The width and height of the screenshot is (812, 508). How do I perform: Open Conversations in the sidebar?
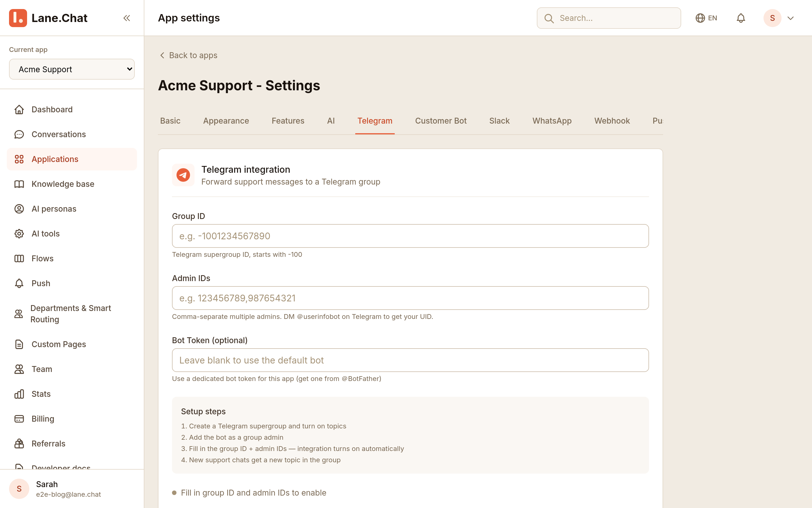point(72,134)
